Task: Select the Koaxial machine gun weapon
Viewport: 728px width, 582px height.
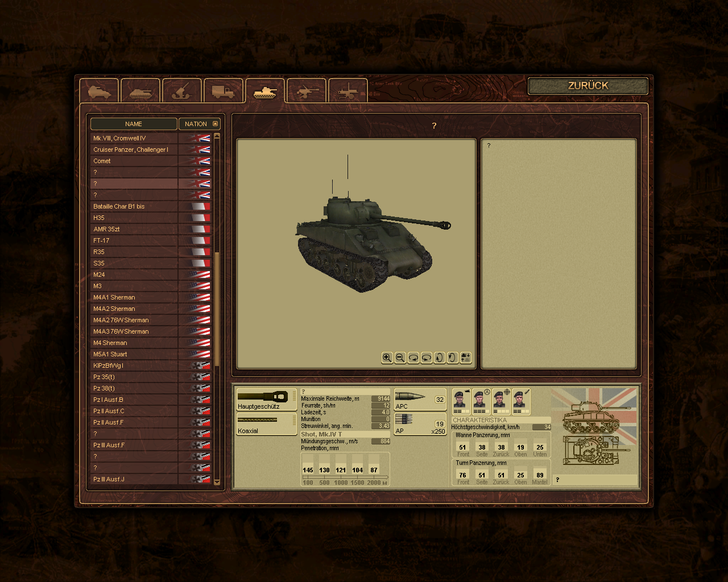Action: coord(266,424)
